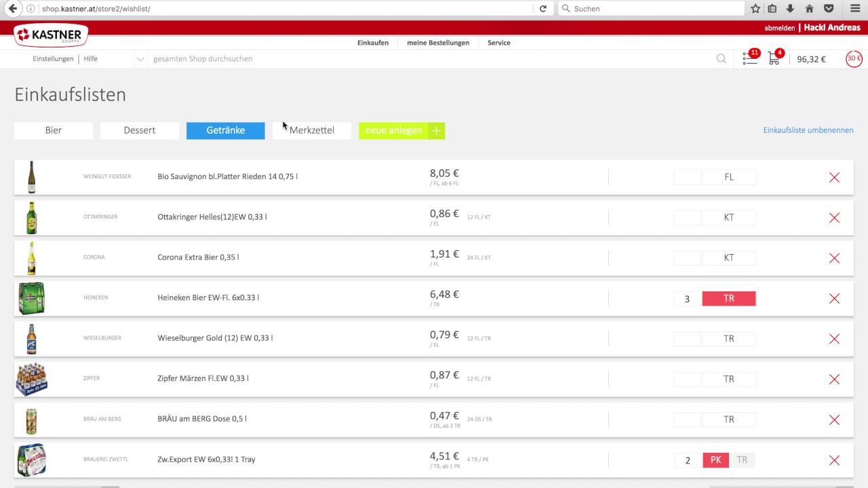Open meine Bestellungen menu
Image resolution: width=868 pixels, height=488 pixels.
tap(438, 43)
